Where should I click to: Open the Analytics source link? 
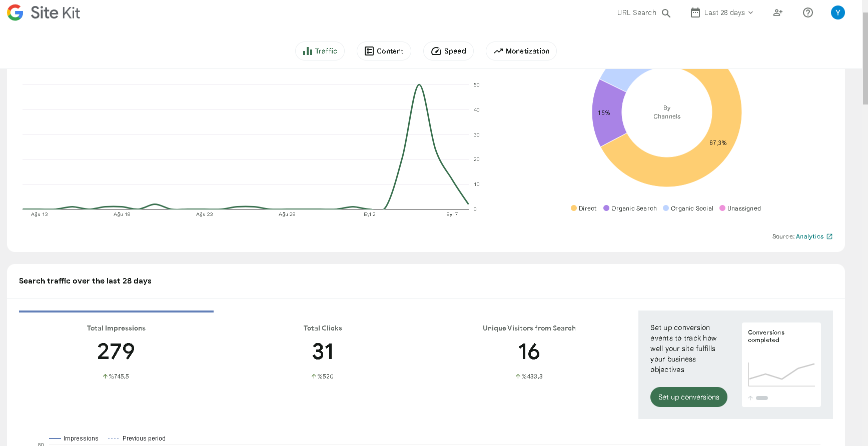click(809, 236)
